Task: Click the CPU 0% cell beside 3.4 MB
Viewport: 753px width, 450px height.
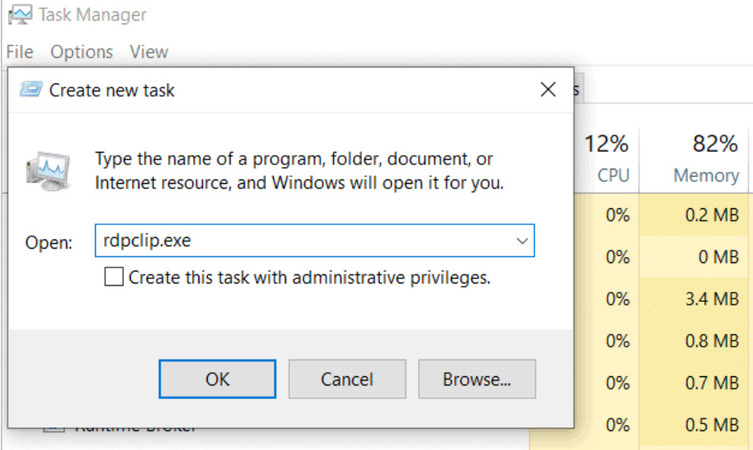Action: coord(607,299)
